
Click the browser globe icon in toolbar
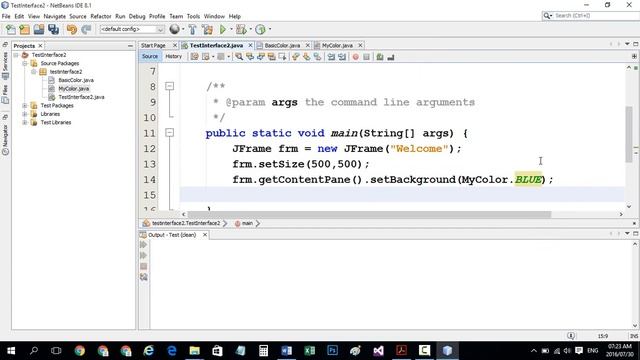pyautogui.click(x=174, y=29)
